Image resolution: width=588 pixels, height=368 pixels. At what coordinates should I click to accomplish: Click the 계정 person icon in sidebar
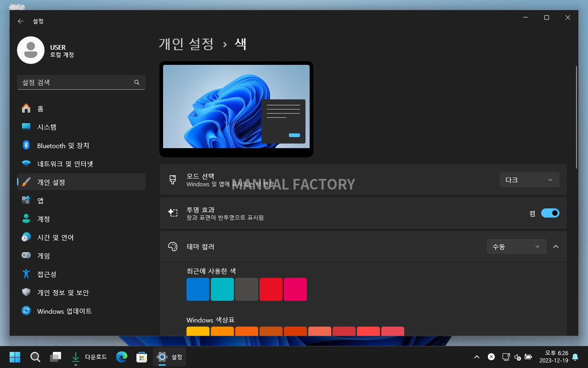tap(26, 219)
